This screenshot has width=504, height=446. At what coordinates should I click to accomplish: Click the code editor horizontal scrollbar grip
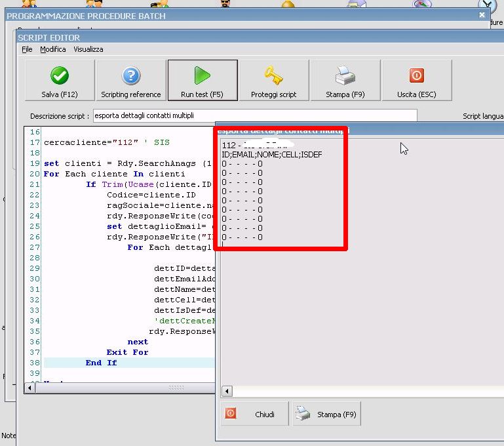click(176, 388)
